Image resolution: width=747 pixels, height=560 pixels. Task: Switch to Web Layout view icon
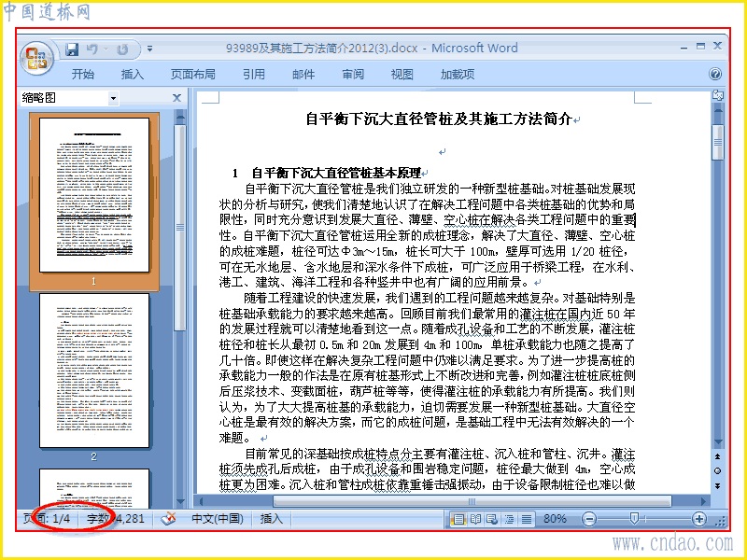click(492, 519)
